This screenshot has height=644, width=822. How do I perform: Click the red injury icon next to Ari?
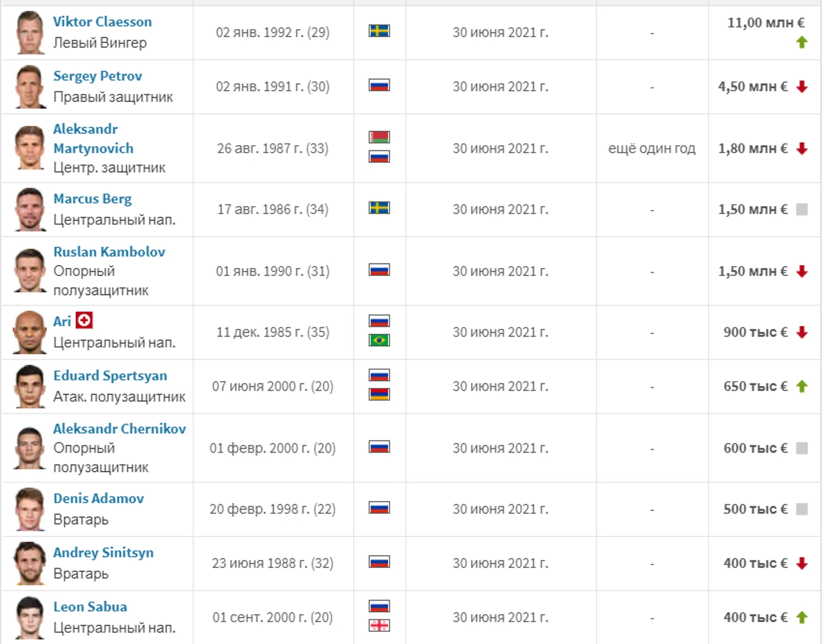click(84, 320)
